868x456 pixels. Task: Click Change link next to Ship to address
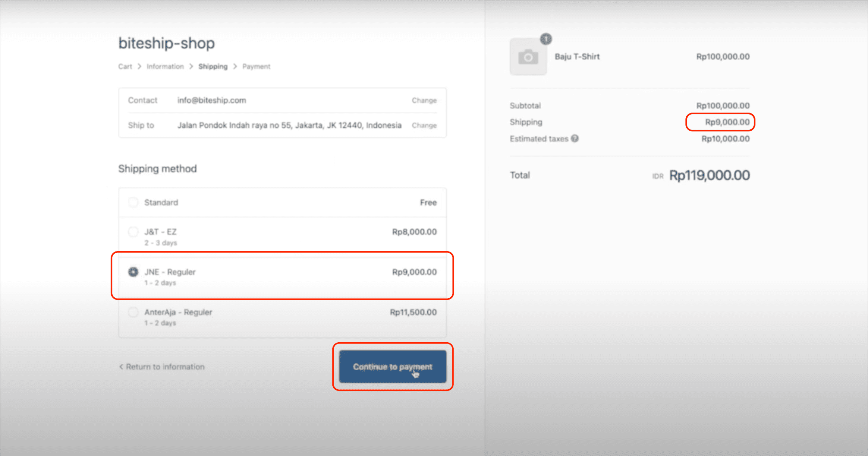[x=424, y=125]
